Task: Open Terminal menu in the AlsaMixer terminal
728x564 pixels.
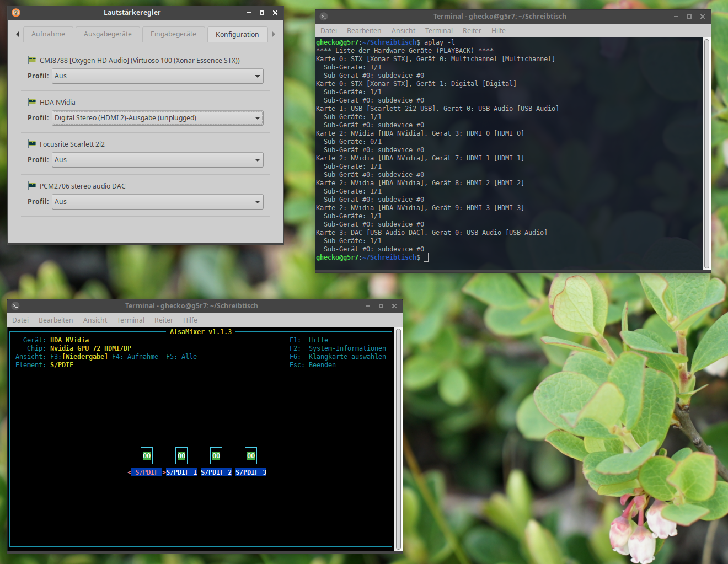Action: click(131, 320)
